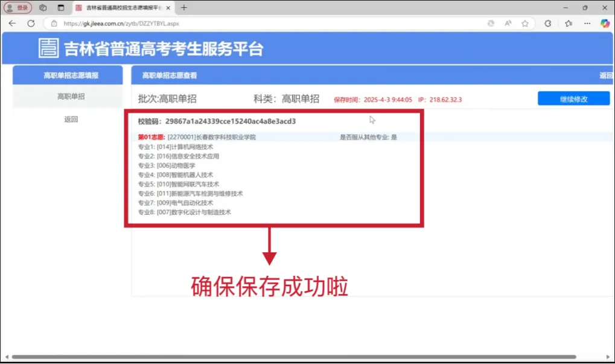Click the platform logo in the header
The height and width of the screenshot is (364, 615).
pyautogui.click(x=48, y=48)
